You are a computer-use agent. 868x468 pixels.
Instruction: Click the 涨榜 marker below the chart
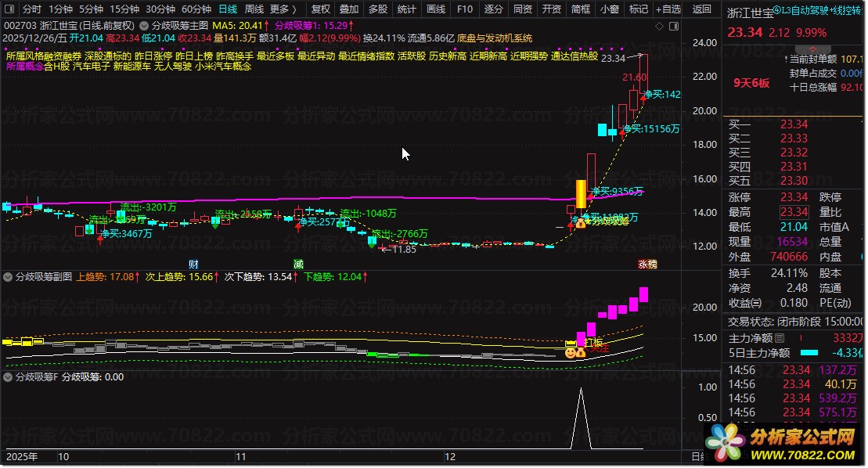[x=648, y=264]
